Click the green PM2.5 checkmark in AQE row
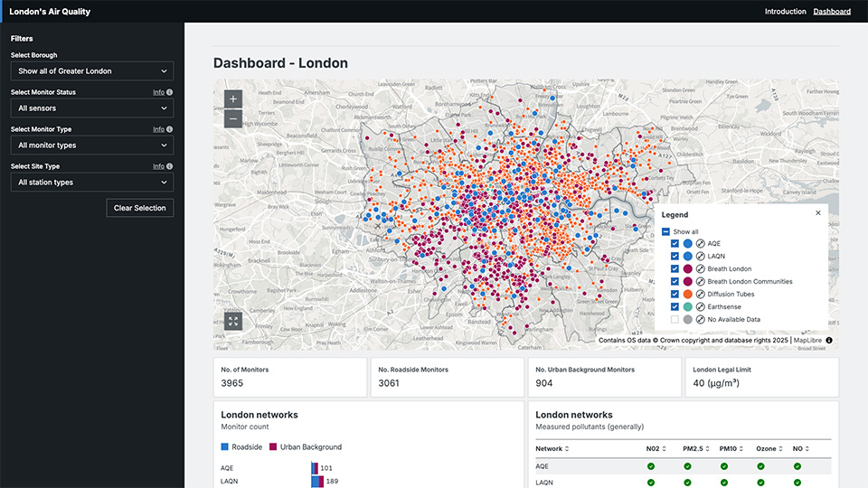Image resolution: width=868 pixels, height=488 pixels. (687, 466)
